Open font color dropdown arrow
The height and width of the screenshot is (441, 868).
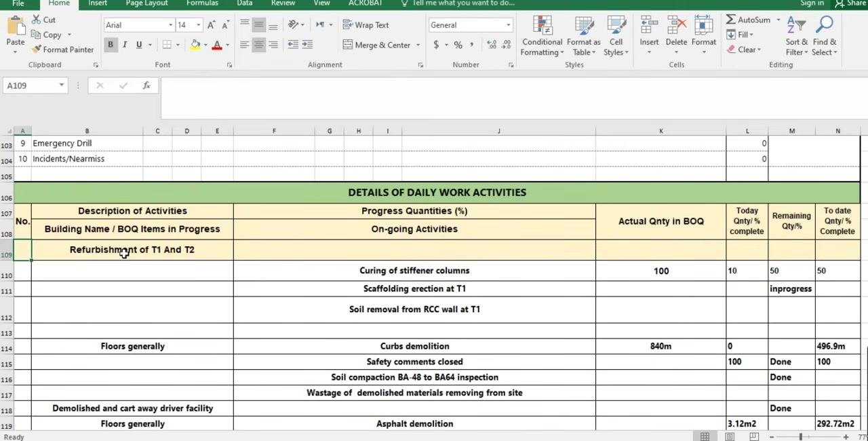pyautogui.click(x=226, y=45)
